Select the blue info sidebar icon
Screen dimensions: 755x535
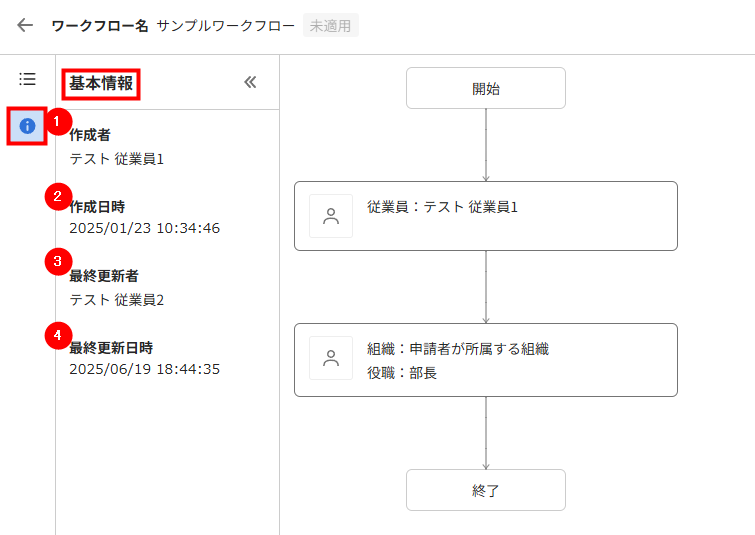click(x=27, y=126)
